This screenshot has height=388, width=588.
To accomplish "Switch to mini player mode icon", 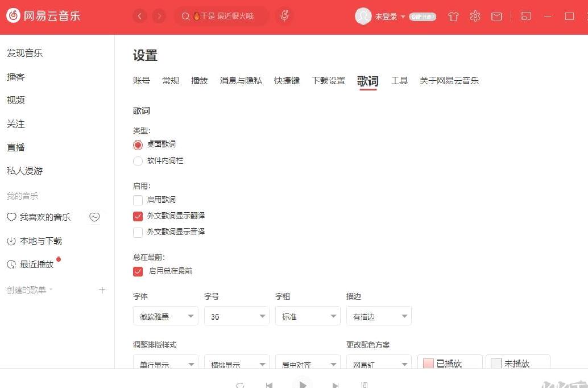I will pyautogui.click(x=526, y=16).
